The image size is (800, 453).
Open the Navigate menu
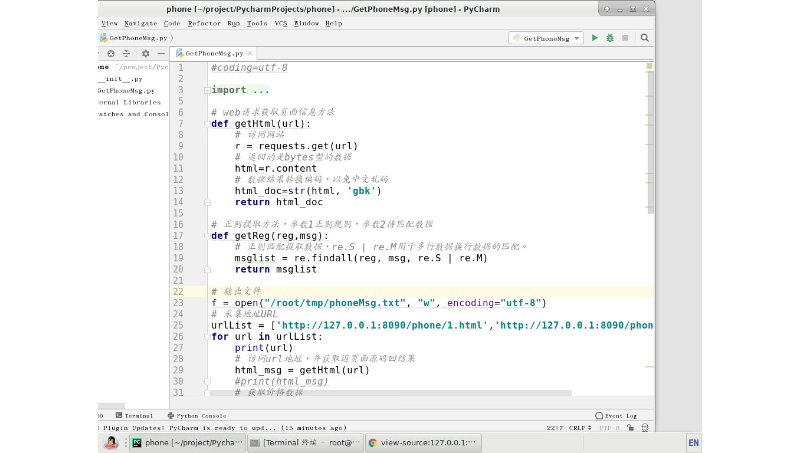click(x=140, y=23)
